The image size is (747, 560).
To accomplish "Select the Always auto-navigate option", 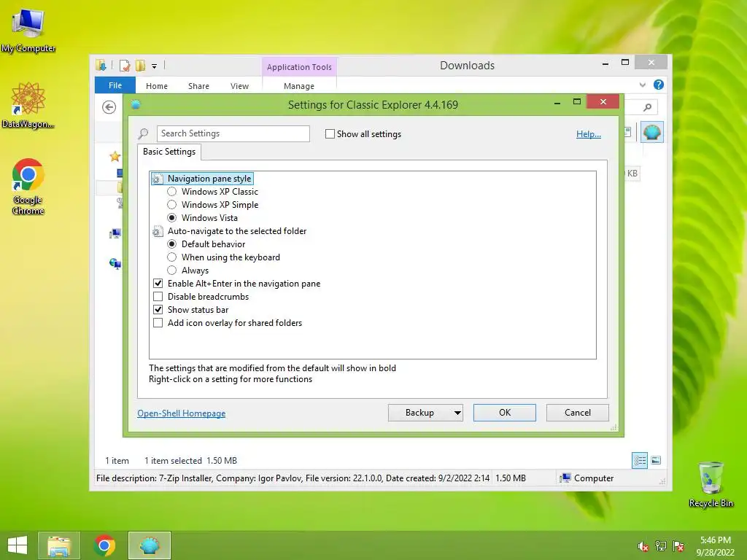I will point(172,271).
